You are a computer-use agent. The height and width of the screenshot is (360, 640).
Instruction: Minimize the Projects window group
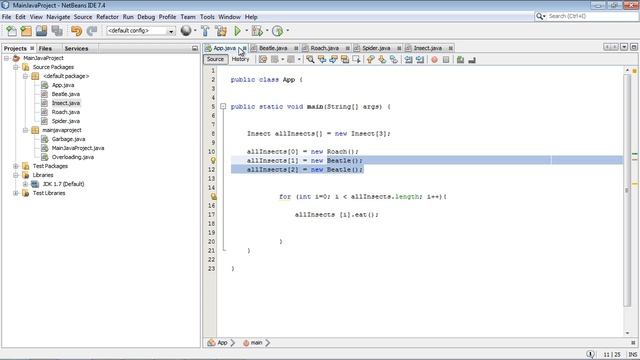(x=195, y=49)
